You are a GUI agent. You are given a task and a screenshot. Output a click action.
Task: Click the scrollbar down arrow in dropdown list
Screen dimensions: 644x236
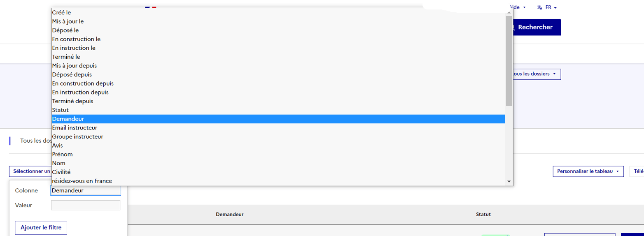(x=509, y=181)
